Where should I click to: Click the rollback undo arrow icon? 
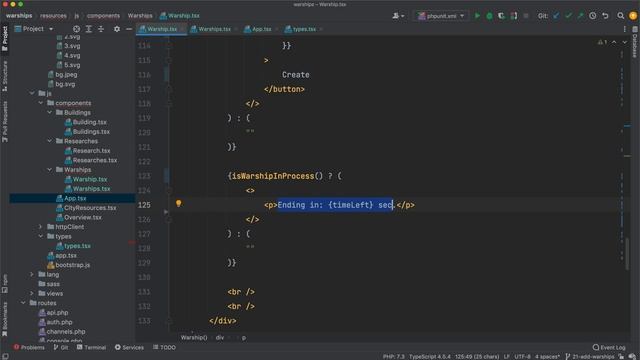coord(605,16)
